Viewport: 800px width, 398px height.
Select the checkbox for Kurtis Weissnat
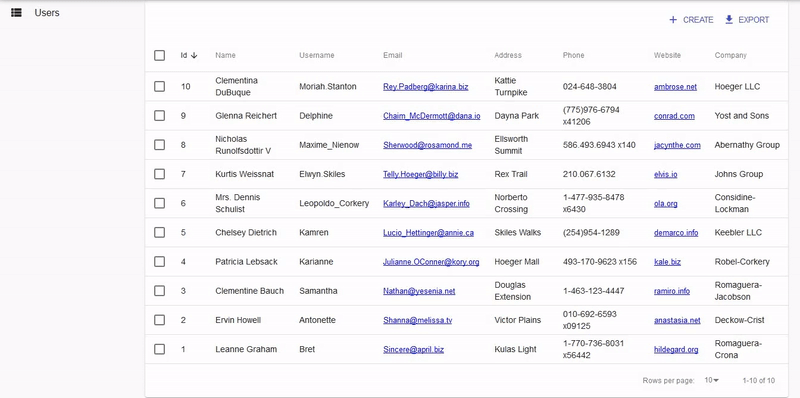(160, 174)
